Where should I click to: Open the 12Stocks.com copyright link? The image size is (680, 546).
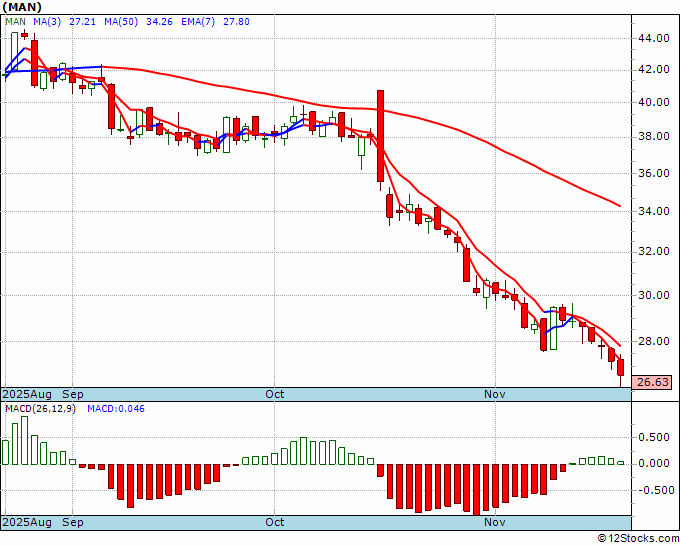click(x=638, y=538)
